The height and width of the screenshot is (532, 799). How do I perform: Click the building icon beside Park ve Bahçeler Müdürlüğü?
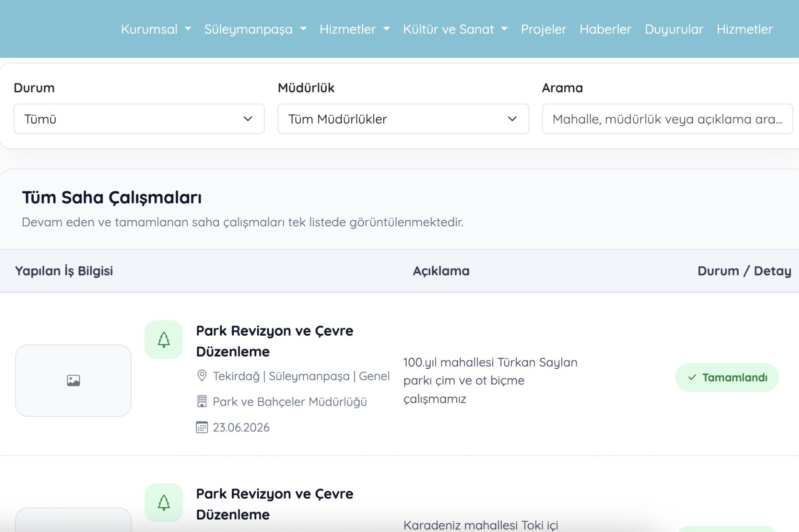click(x=202, y=401)
